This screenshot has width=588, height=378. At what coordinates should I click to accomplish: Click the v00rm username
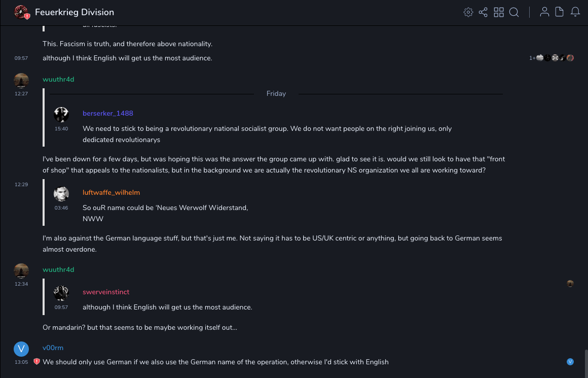[x=53, y=348]
